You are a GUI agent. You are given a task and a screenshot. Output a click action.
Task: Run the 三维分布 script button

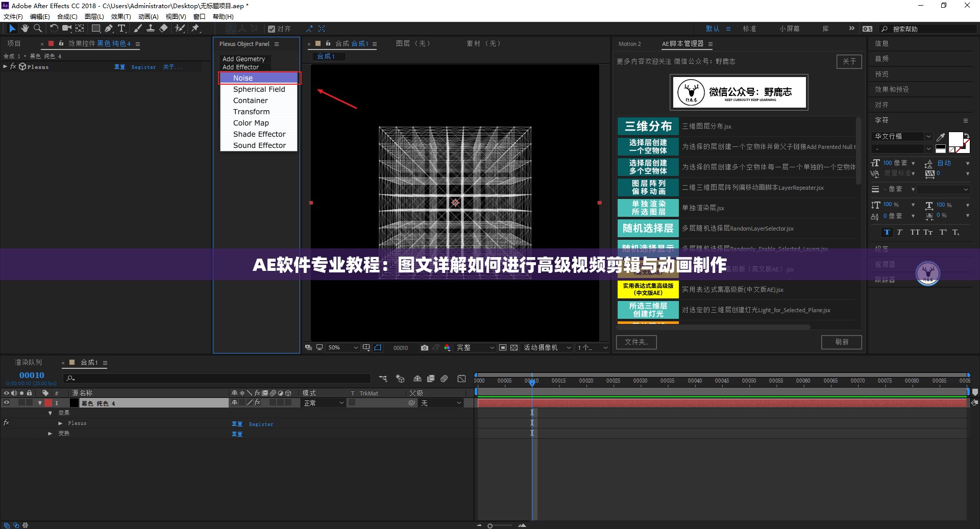coord(648,127)
